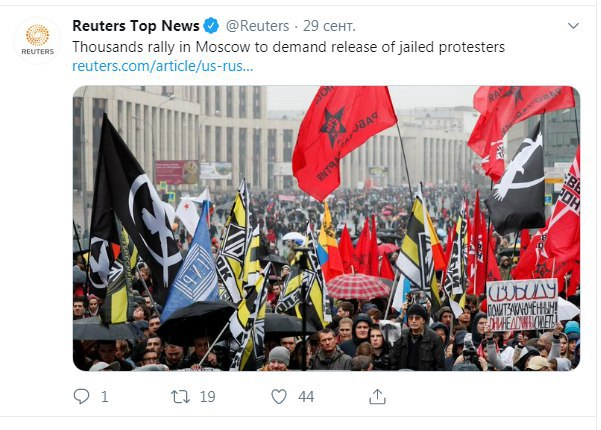Viewport: 601px width, 430px height.
Task: Click the tweet text about Moscow rally
Action: pos(289,47)
